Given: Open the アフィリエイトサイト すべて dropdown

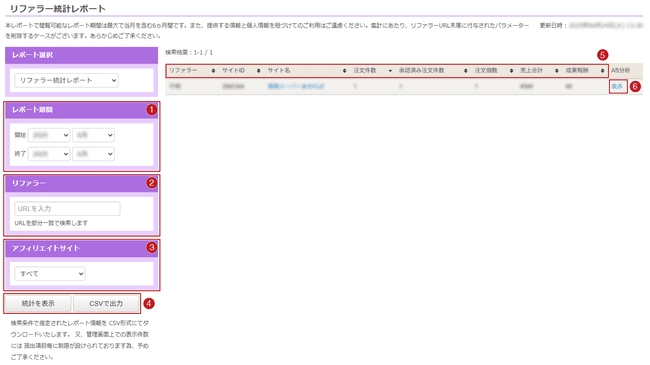Looking at the screenshot, I should coord(50,274).
